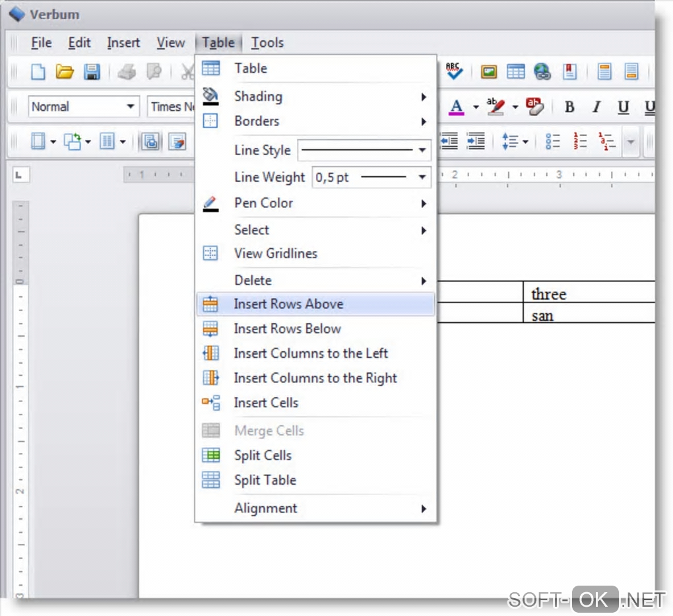673x616 pixels.
Task: Expand the toolbar overflow options arrow
Action: (631, 141)
